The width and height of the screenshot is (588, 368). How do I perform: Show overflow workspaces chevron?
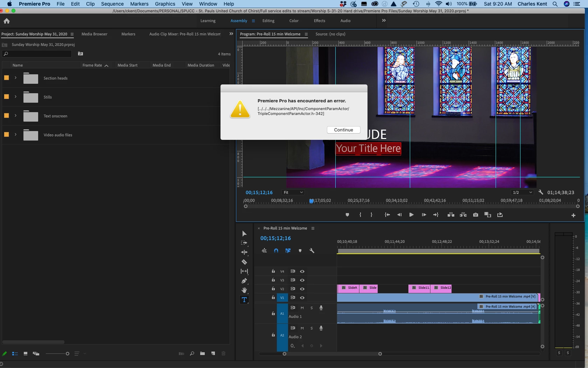(x=384, y=20)
